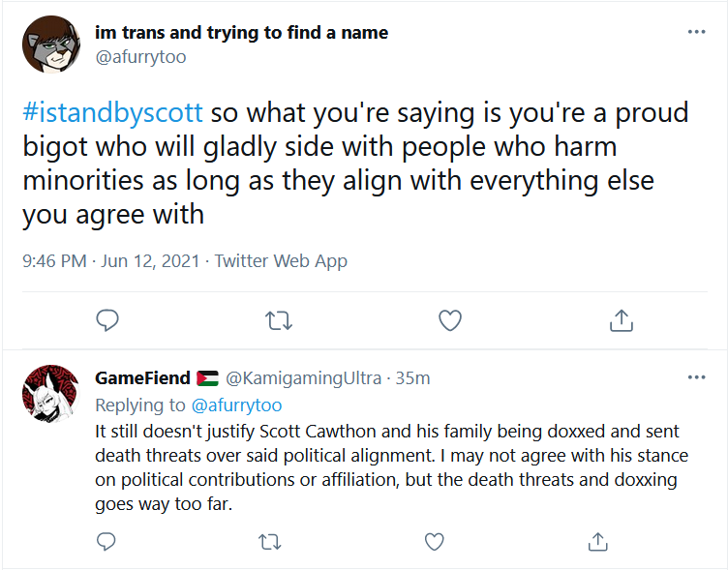The width and height of the screenshot is (728, 570).
Task: Open the @afurrytoo link in reply header
Action: 236,405
